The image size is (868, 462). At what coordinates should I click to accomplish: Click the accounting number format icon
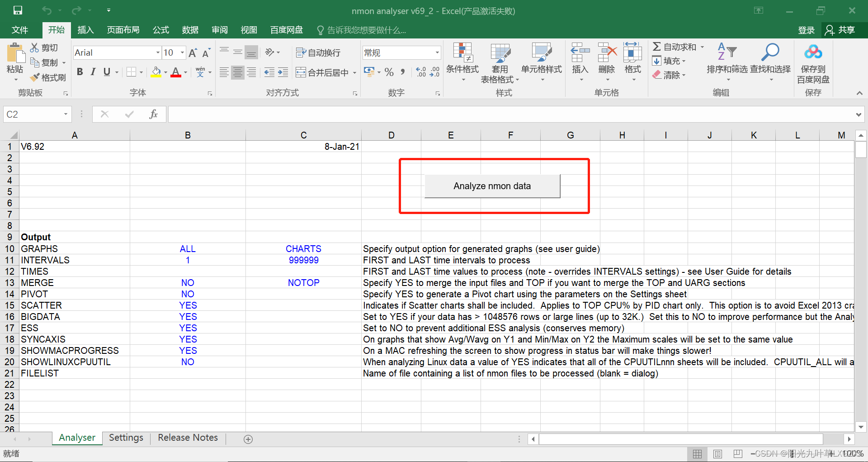click(369, 72)
